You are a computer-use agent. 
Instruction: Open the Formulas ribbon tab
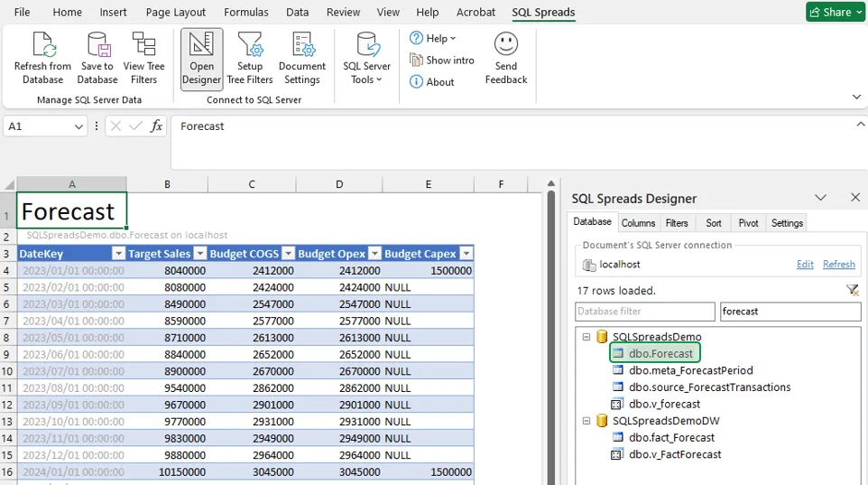[x=246, y=13]
